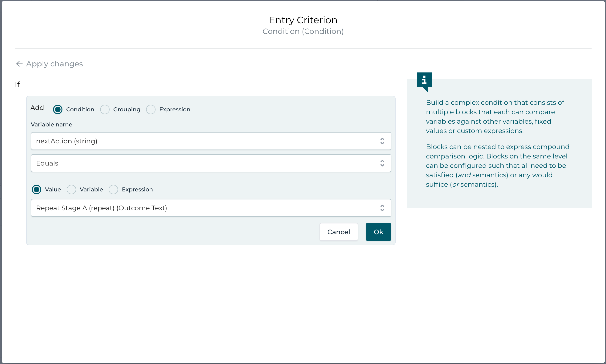Screen dimensions: 606x364
Task: Click the Apply changes link
Action: (54, 64)
